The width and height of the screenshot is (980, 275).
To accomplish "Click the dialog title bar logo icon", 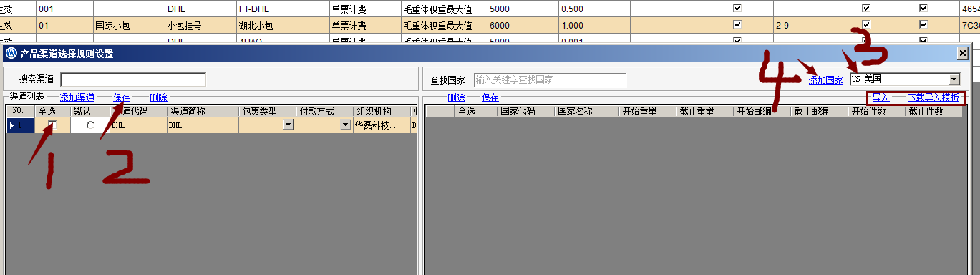I will click(11, 53).
